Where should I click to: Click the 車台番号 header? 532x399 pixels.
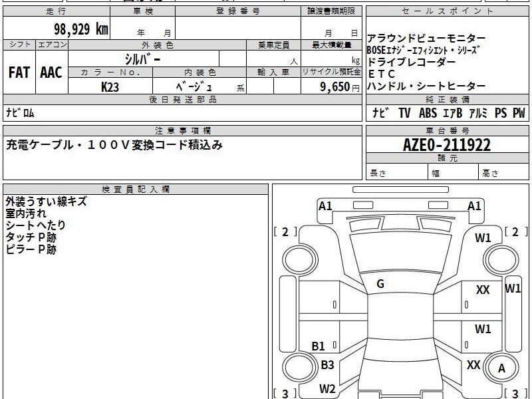tap(447, 130)
